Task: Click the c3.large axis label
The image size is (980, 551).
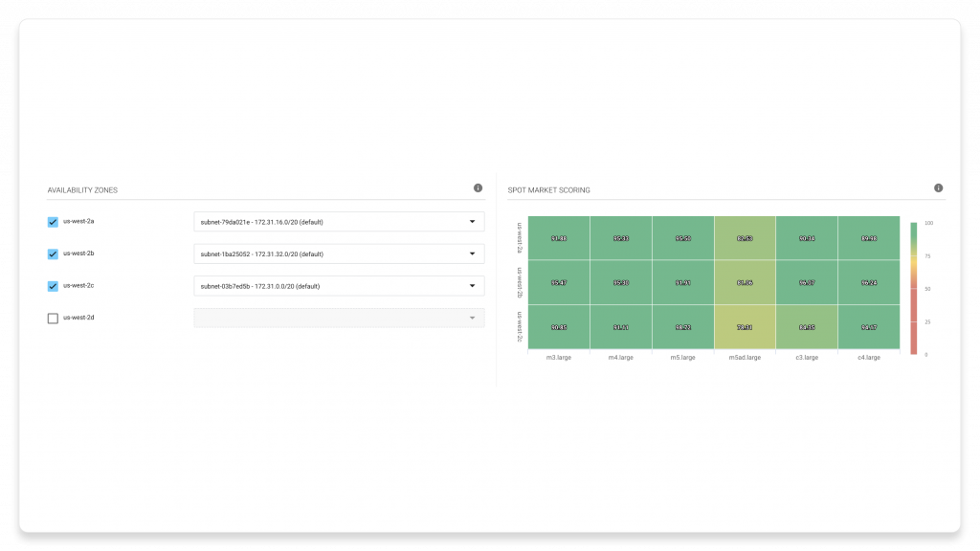Action: pos(807,358)
